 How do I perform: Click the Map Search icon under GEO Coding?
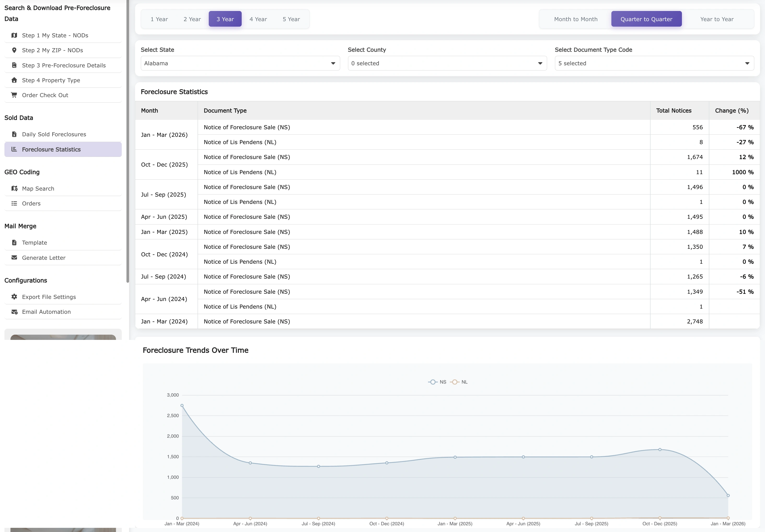coord(14,188)
